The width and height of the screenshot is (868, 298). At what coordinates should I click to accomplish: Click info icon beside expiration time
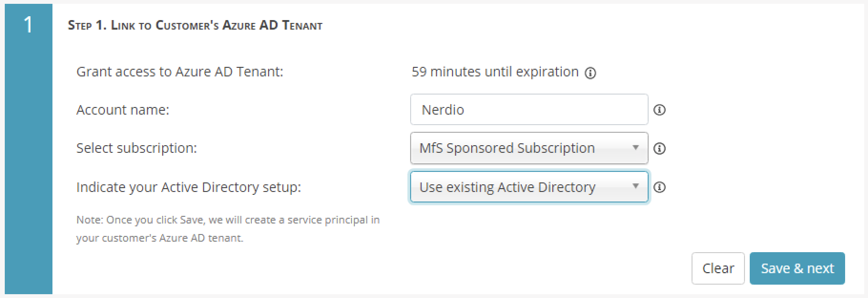(590, 73)
